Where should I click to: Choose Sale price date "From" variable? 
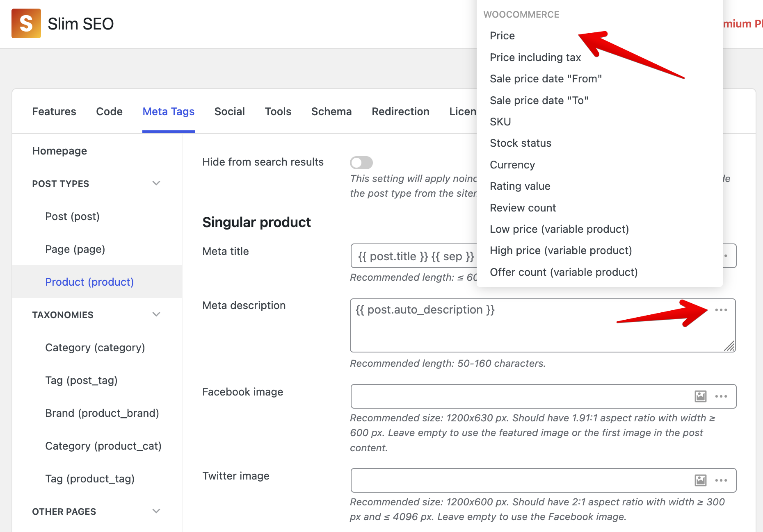546,79
